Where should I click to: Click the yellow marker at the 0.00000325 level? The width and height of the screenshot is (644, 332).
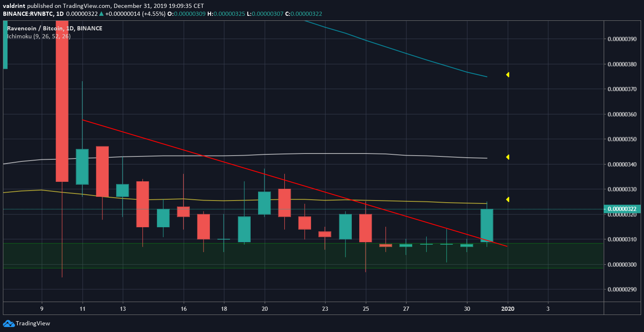point(508,199)
